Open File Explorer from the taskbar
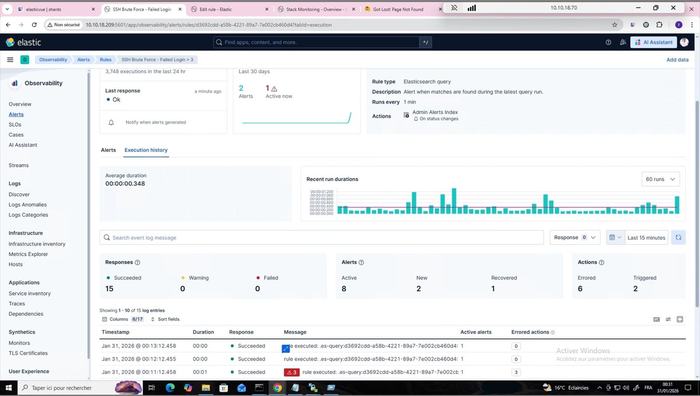This screenshot has height=396, width=700. click(x=206, y=388)
